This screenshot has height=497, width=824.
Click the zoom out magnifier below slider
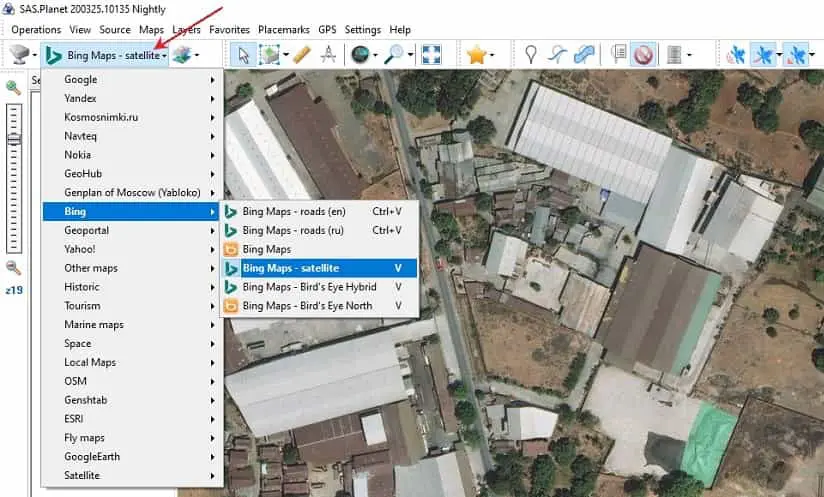pos(13,267)
